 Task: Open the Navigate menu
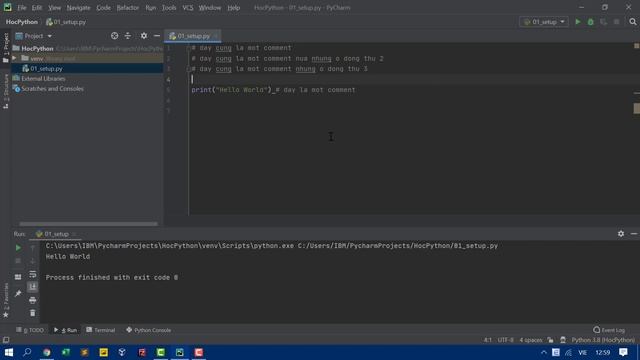78,8
